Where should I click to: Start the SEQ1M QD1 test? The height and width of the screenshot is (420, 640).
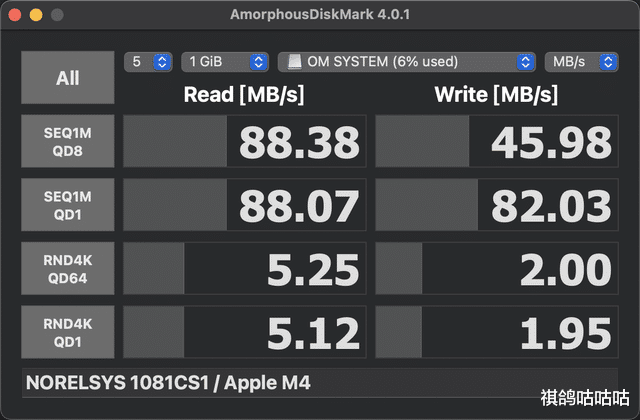pos(68,205)
